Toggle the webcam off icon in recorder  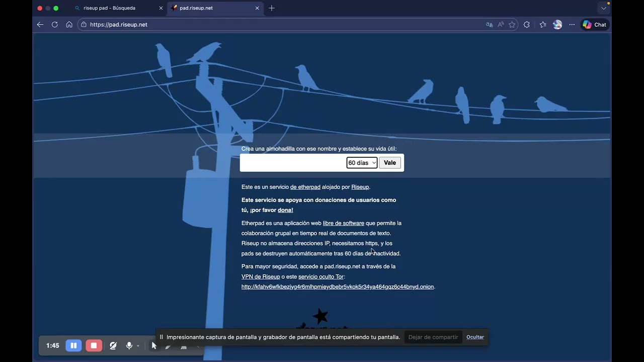tap(113, 345)
